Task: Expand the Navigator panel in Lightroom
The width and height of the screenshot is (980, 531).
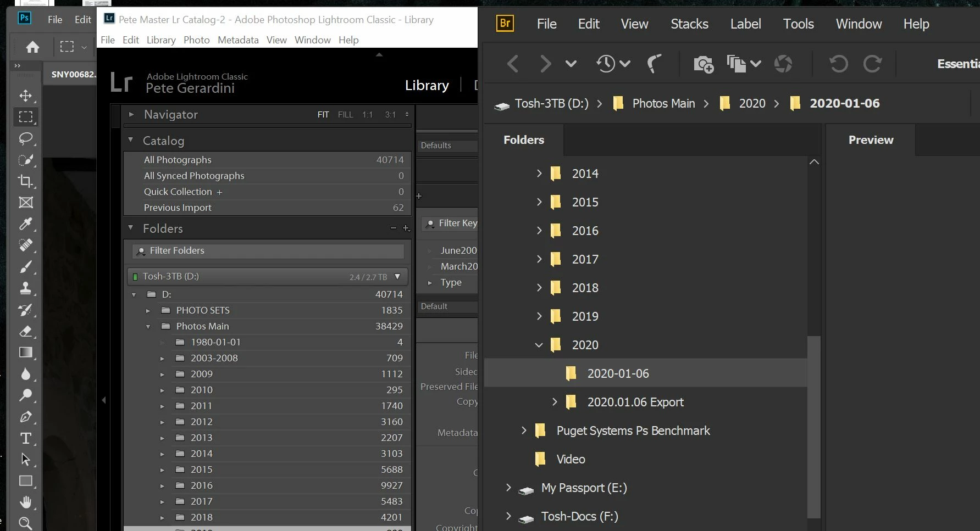Action: point(131,114)
